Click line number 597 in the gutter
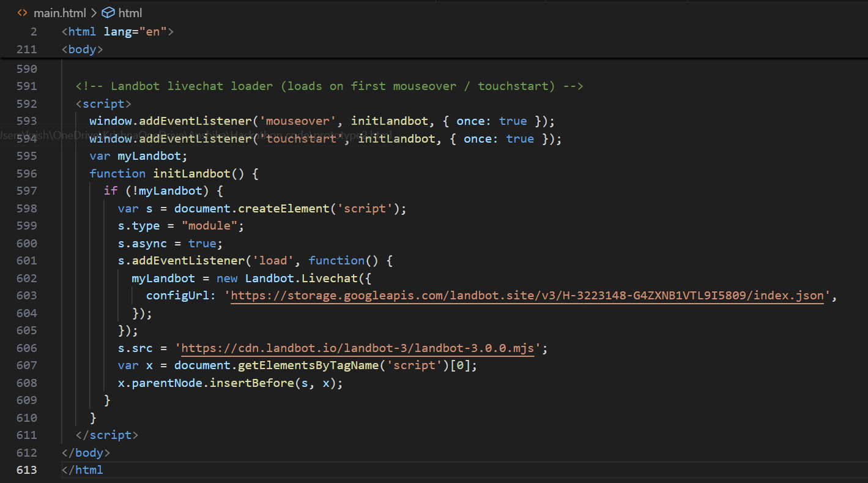The image size is (868, 483). (x=27, y=191)
